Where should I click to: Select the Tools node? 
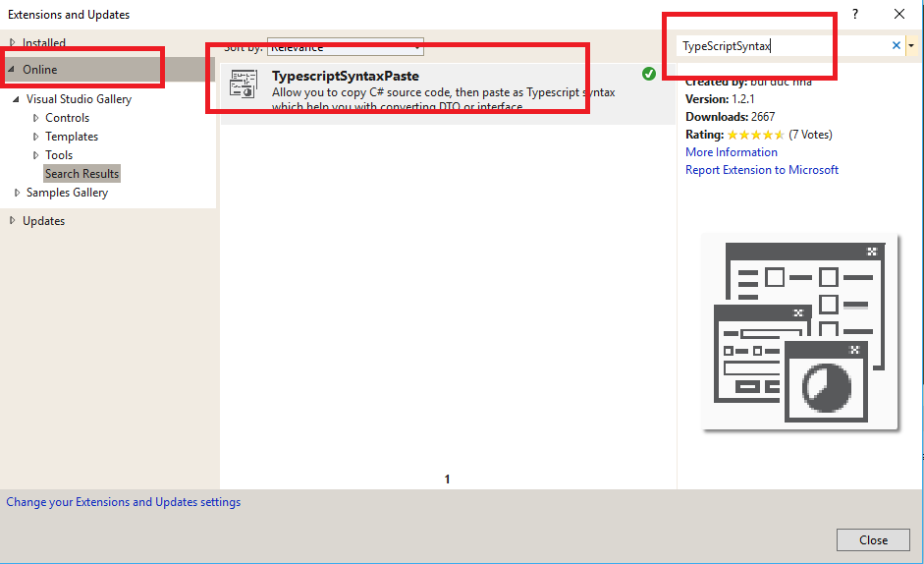59,155
